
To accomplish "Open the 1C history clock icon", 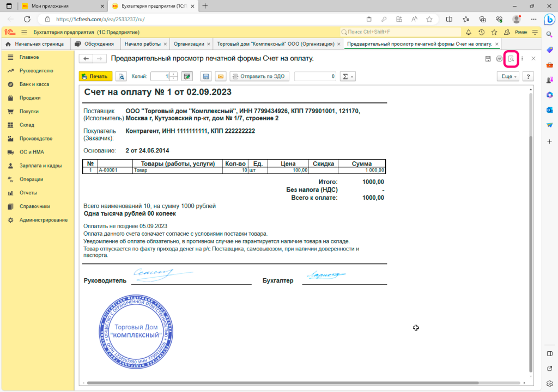I will (x=481, y=32).
